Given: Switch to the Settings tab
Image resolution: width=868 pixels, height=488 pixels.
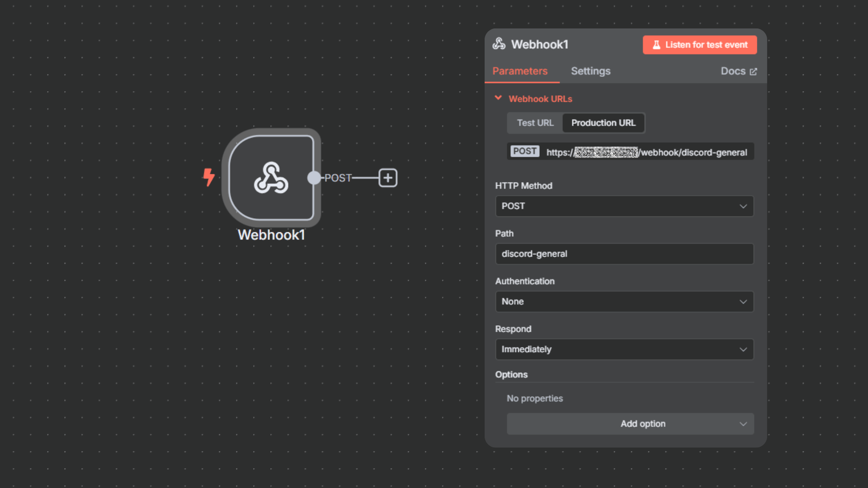Looking at the screenshot, I should tap(590, 71).
